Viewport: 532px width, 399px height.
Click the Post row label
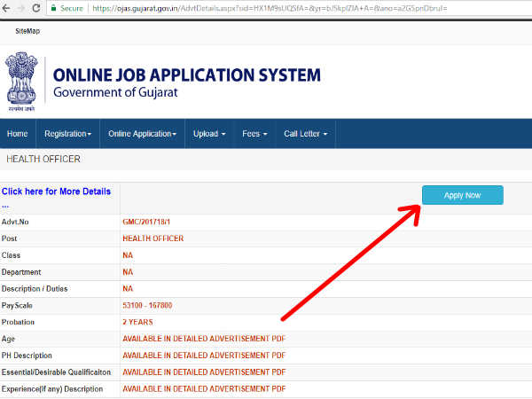(9, 239)
